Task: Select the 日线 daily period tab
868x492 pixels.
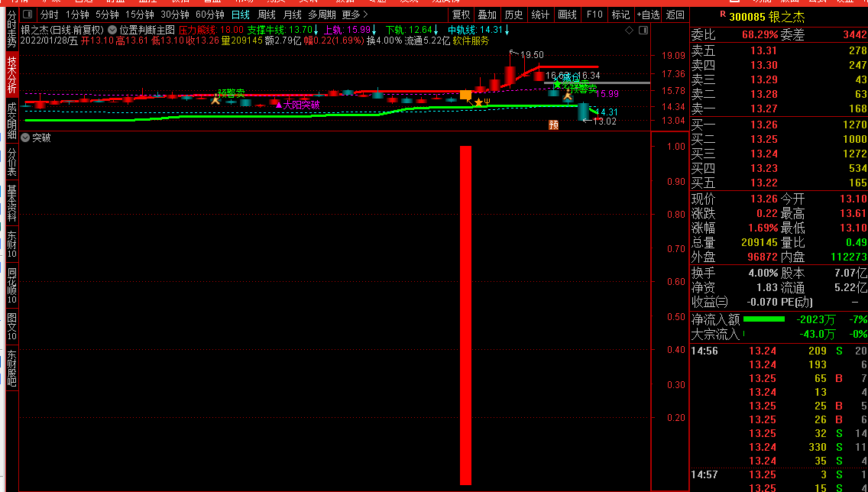Action: 241,15
